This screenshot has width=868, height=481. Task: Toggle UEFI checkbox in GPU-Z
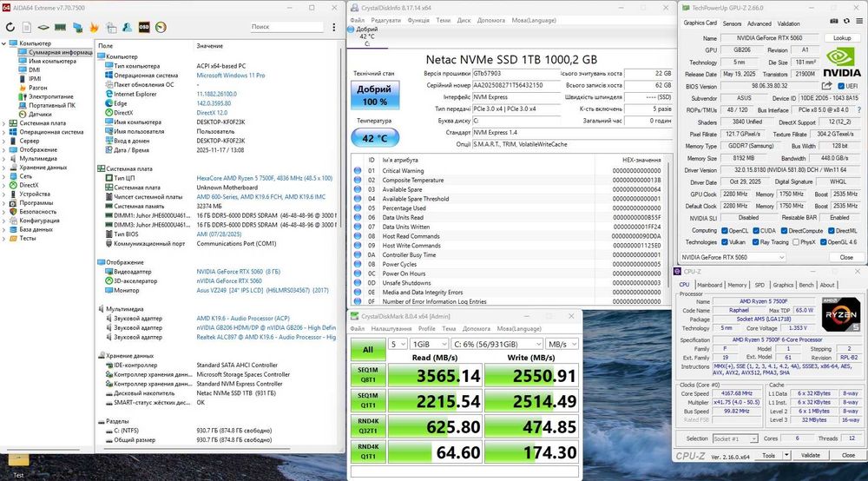(x=841, y=86)
